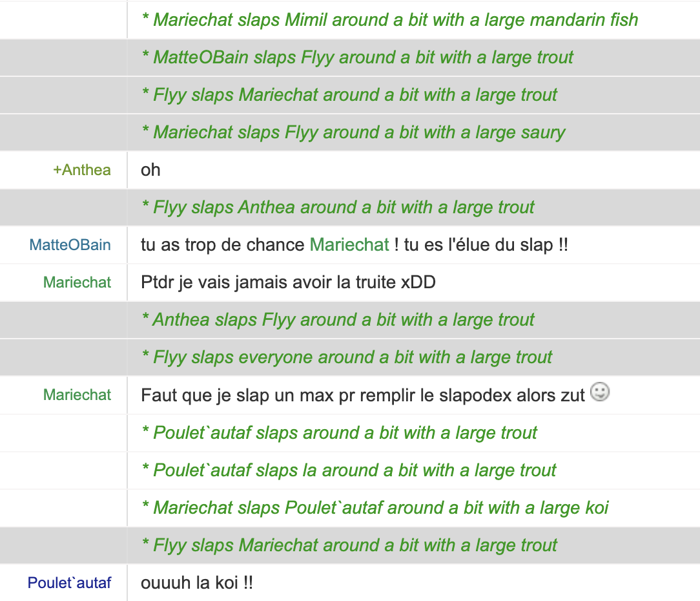Click the large saury slap action line
This screenshot has width=700, height=601.
353,132
